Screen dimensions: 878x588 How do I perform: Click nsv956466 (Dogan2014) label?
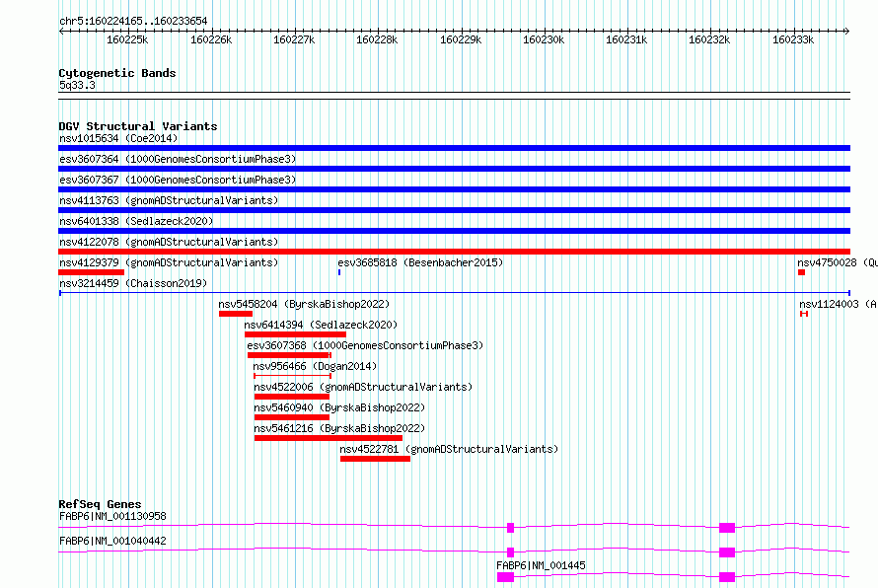315,366
